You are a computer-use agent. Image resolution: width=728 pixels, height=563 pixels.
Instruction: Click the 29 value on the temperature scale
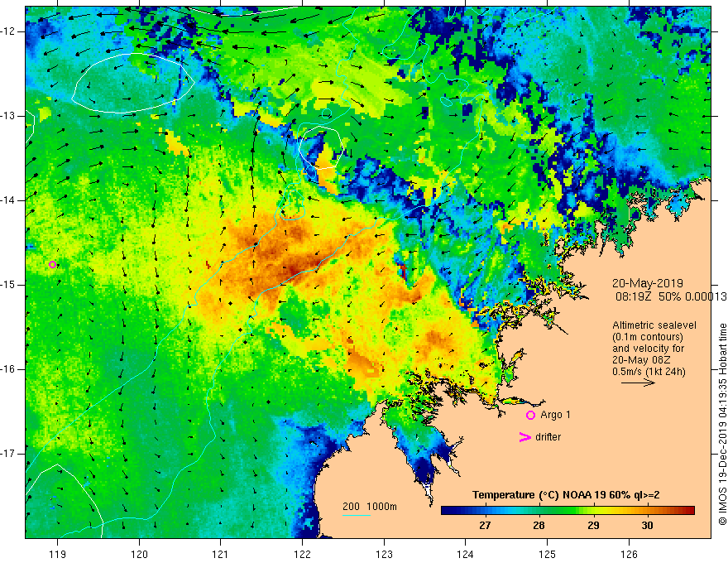coord(593,526)
